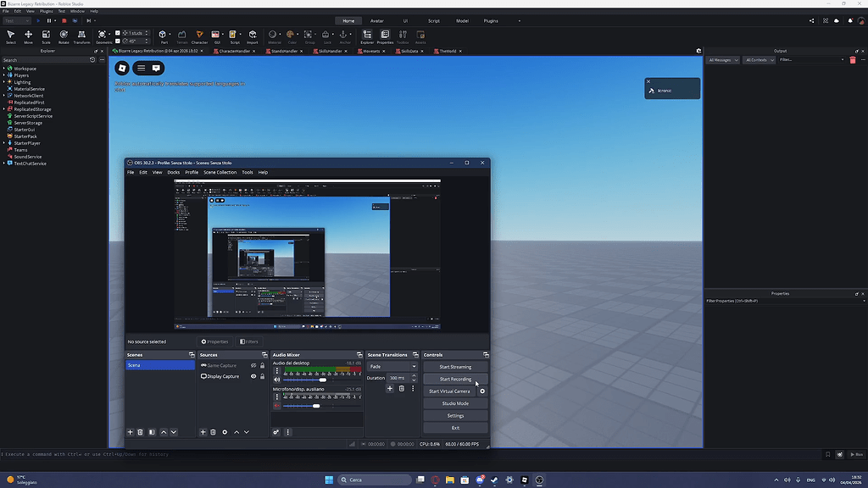Select the Rotate tool in Roblox Studio
Screen dimensions: 868x488
coord(64,36)
